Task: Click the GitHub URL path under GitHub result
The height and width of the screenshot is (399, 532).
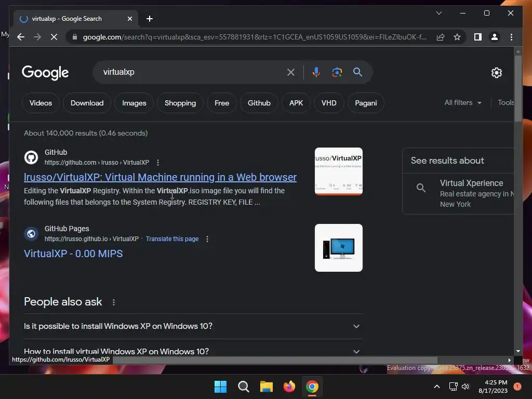Action: (97, 163)
